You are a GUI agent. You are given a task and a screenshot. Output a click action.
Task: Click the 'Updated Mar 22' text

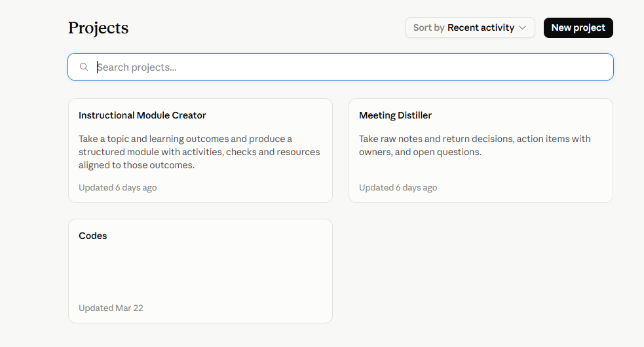coord(111,308)
